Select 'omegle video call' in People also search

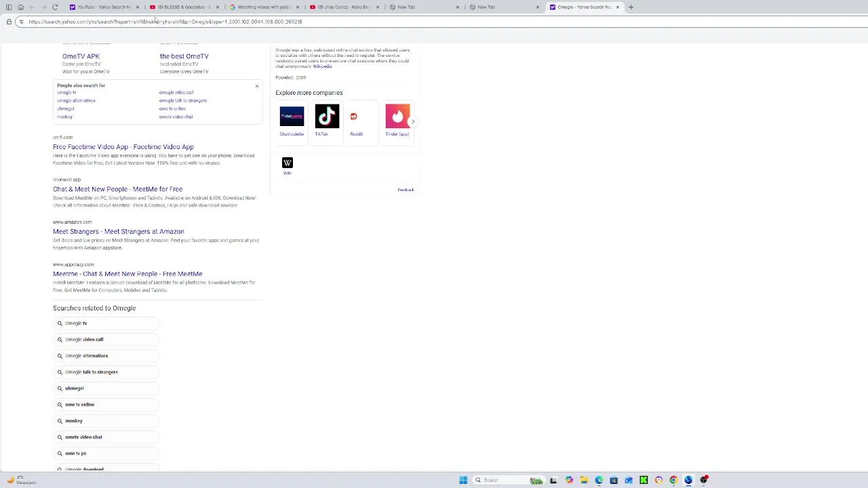[x=176, y=92]
